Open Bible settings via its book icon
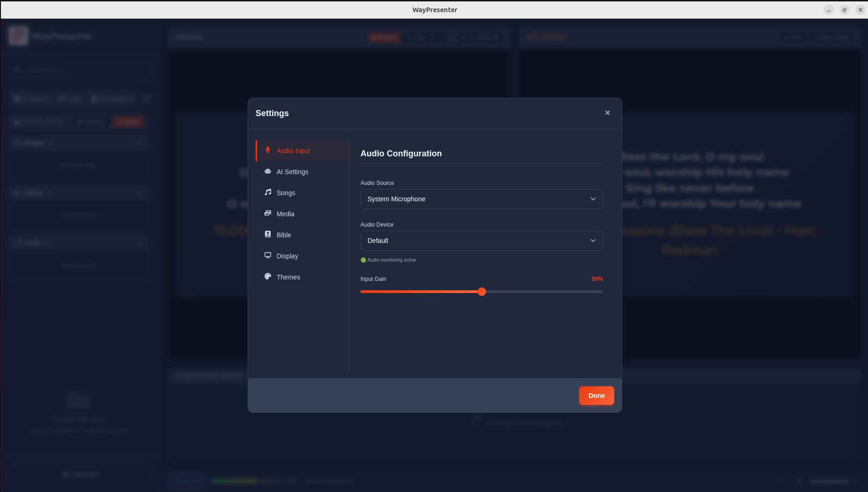 (267, 235)
